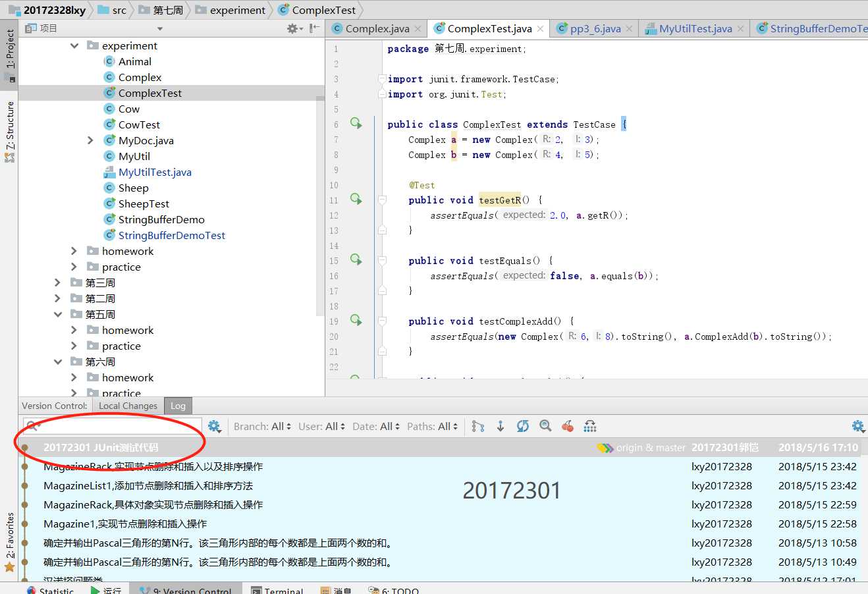Image resolution: width=868 pixels, height=594 pixels.
Task: Click the go-to-hash down arrow icon
Action: [x=501, y=426]
